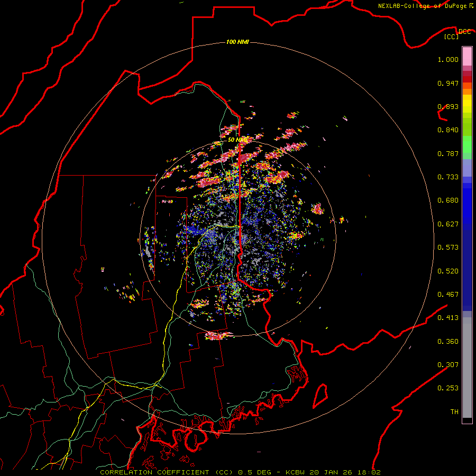Screen dimensions: 476x476
Task: Click the 0.307 color scale label
Action: [448, 365]
